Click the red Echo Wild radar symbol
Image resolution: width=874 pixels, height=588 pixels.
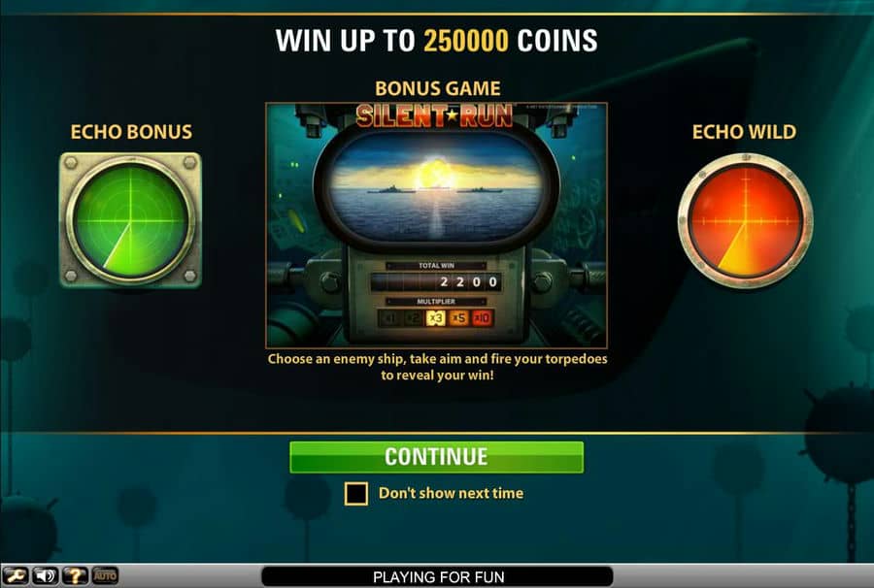(x=745, y=221)
